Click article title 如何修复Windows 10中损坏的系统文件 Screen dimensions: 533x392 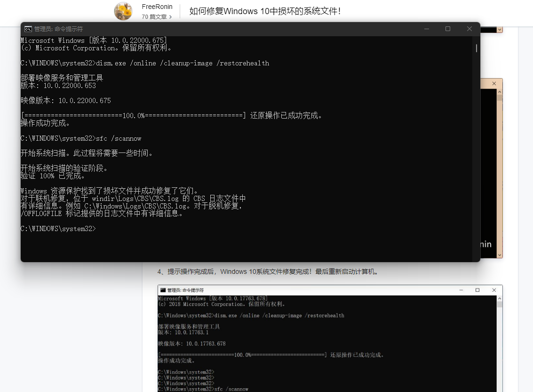[265, 11]
